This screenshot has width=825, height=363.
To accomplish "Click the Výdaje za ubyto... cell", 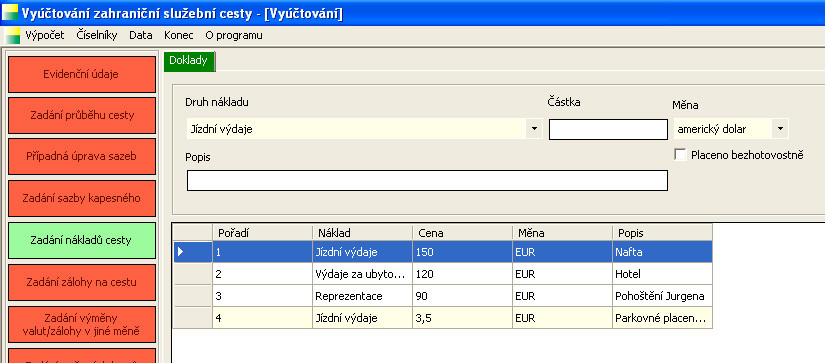I will click(363, 274).
